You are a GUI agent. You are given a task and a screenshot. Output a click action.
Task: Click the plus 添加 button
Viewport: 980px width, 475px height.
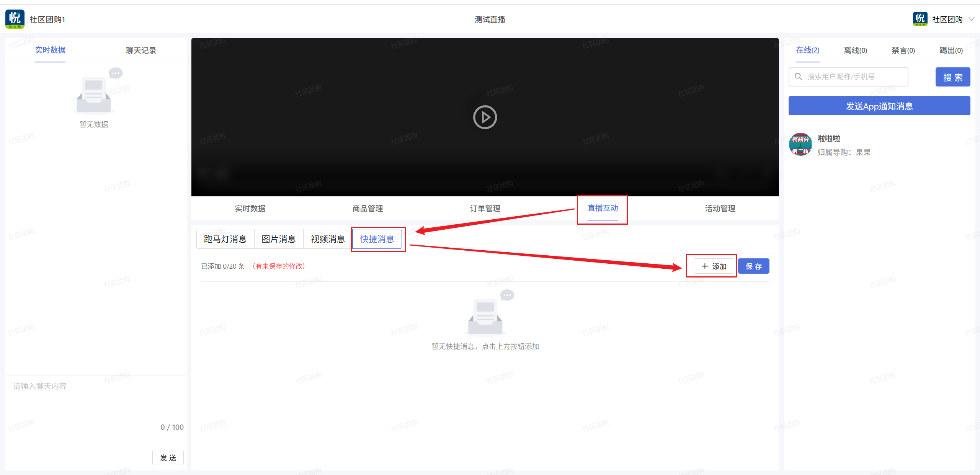click(714, 266)
